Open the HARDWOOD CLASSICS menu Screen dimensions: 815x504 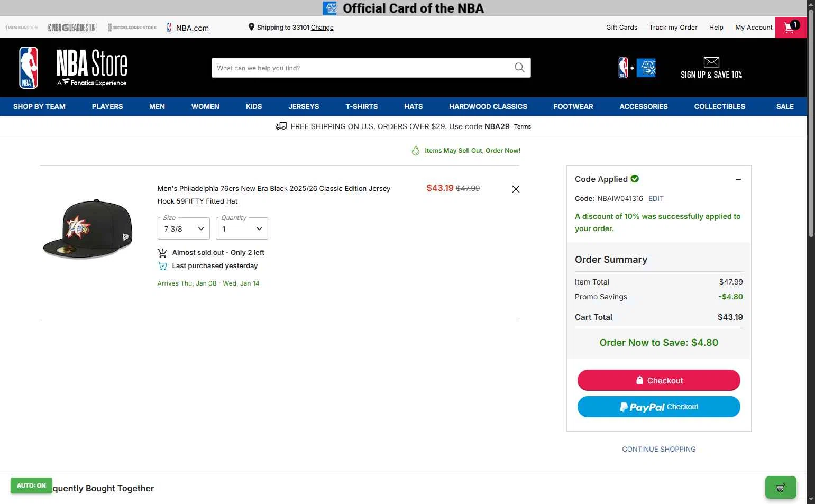(488, 106)
